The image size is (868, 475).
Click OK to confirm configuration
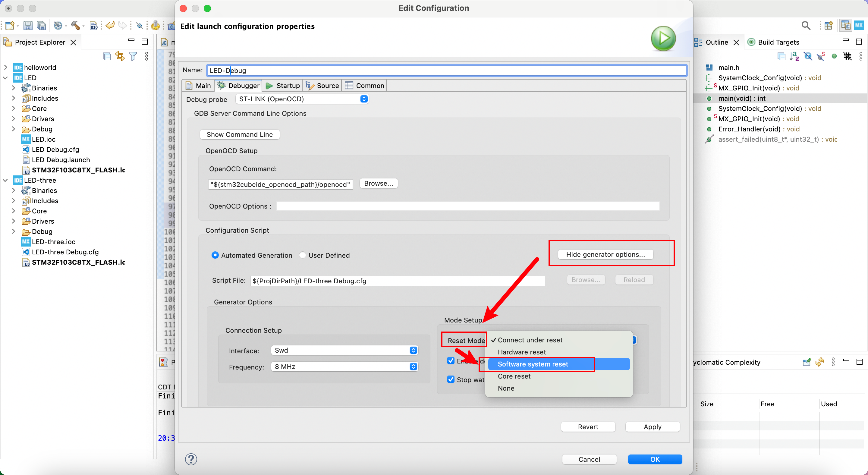tap(655, 460)
